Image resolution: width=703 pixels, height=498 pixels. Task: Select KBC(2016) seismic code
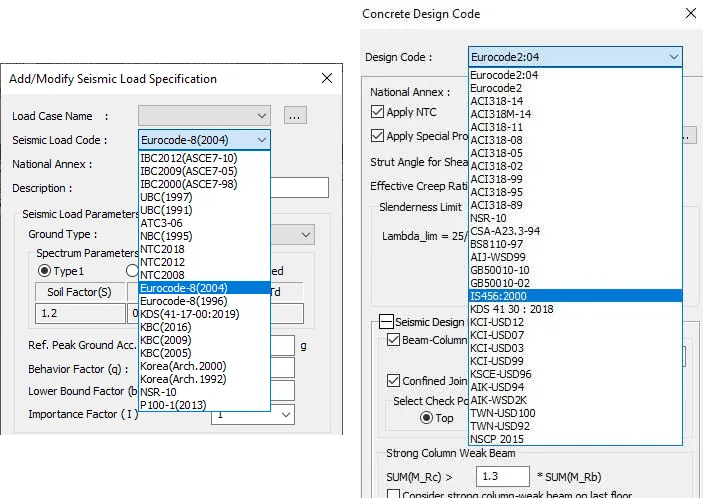click(204, 327)
